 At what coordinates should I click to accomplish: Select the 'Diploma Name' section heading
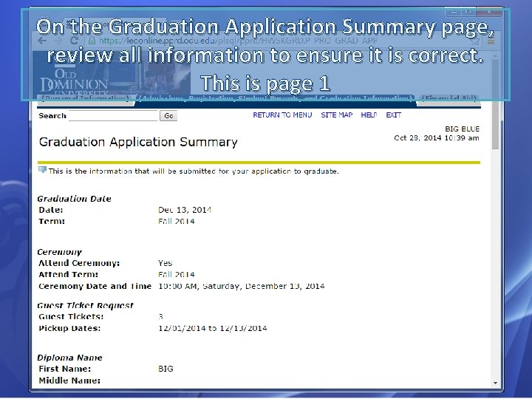tap(69, 358)
